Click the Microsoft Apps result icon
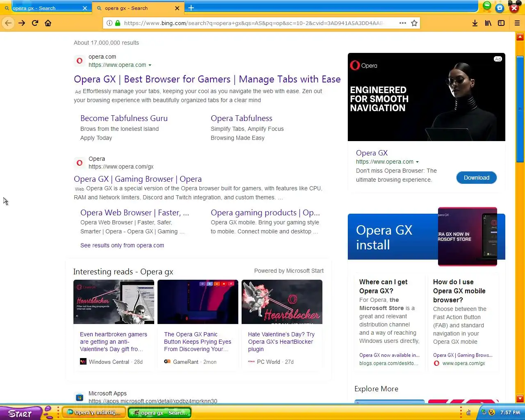The image size is (525, 420). 80,397
